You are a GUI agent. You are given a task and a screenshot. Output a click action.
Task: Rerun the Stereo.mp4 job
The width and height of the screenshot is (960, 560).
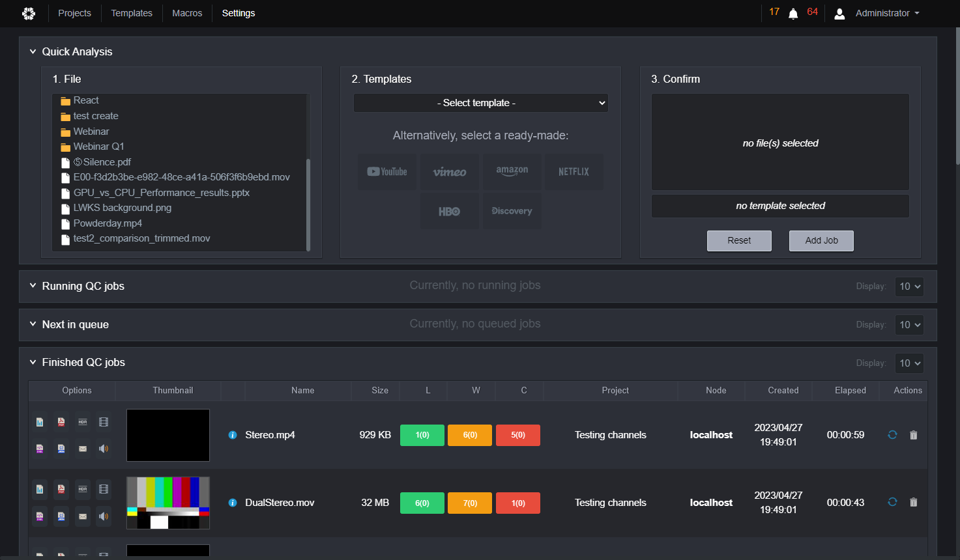[x=892, y=435]
